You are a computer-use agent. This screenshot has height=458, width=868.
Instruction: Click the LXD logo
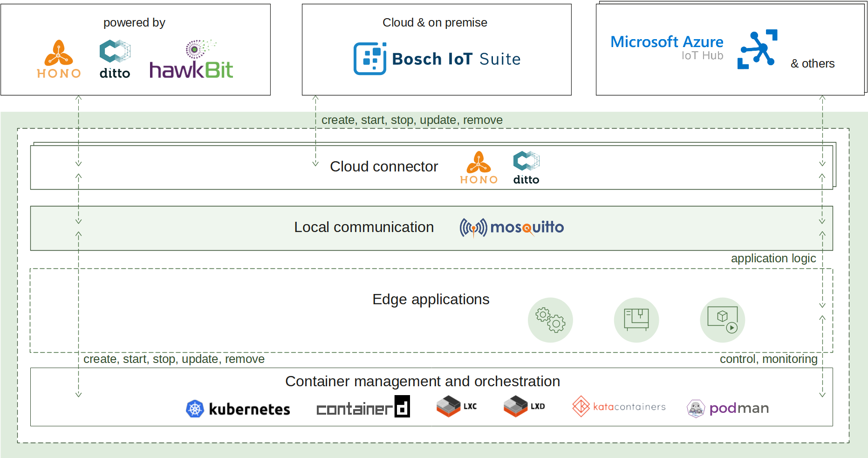(x=524, y=406)
